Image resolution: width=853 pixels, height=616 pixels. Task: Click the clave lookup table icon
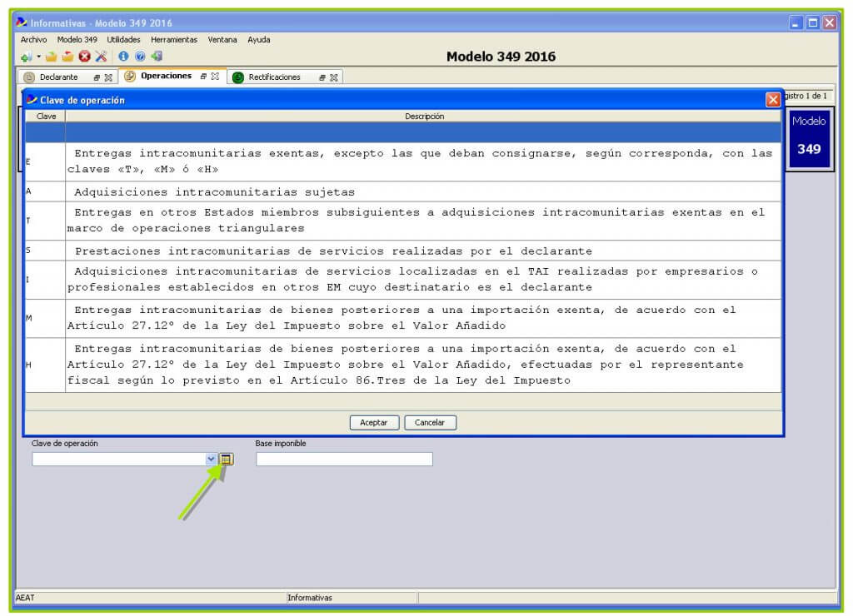[227, 459]
